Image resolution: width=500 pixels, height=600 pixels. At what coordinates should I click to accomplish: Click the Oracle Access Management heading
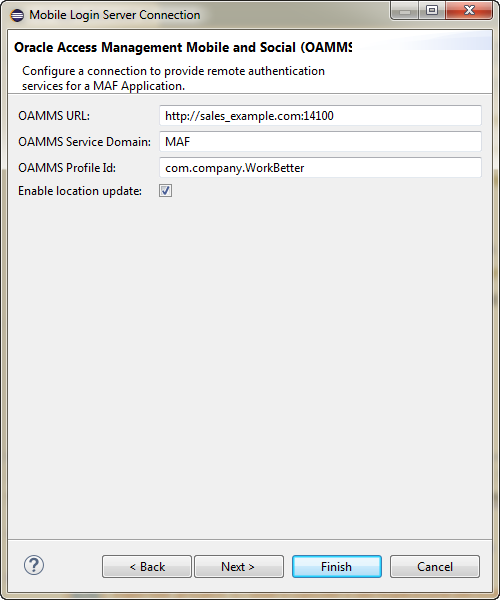[x=183, y=47]
